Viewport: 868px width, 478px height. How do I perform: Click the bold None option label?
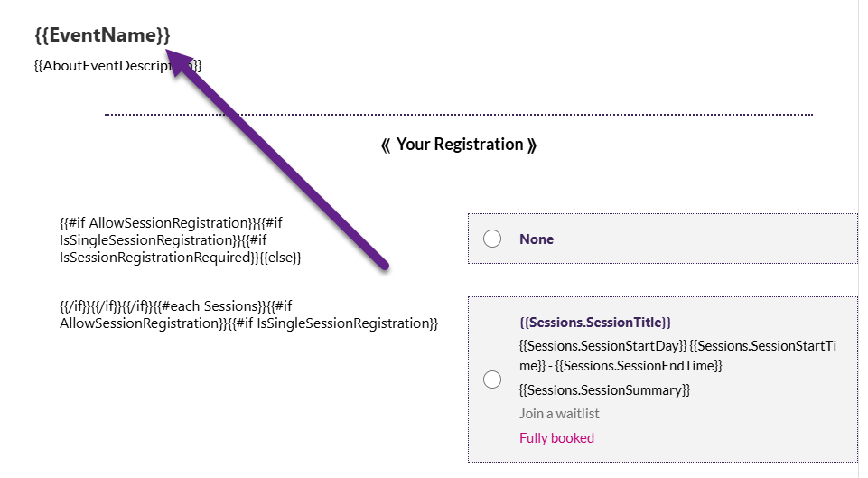[x=537, y=239]
